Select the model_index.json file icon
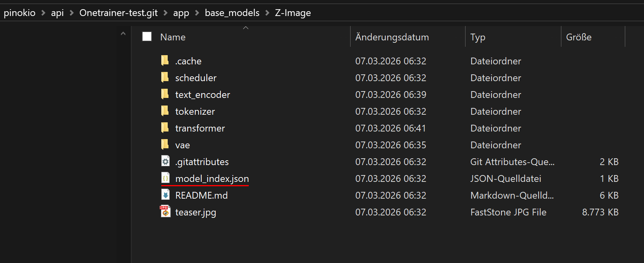Screen dimensions: 644x263 coord(165,178)
